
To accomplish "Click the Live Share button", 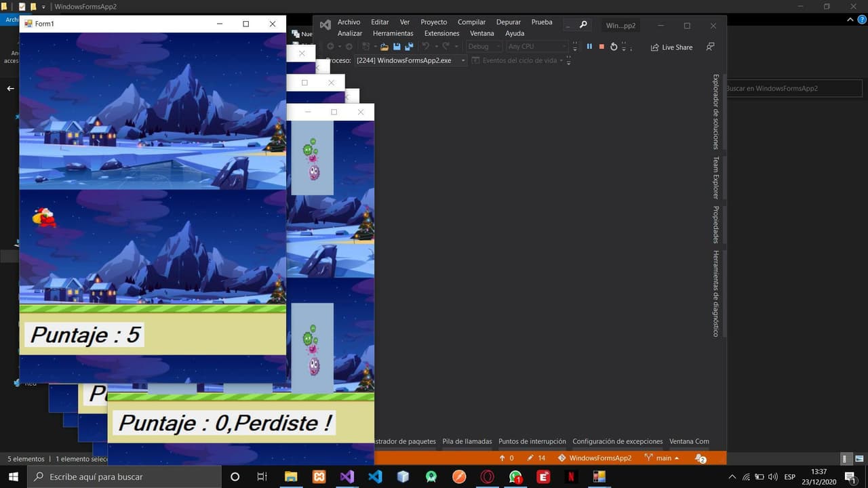I will point(672,47).
